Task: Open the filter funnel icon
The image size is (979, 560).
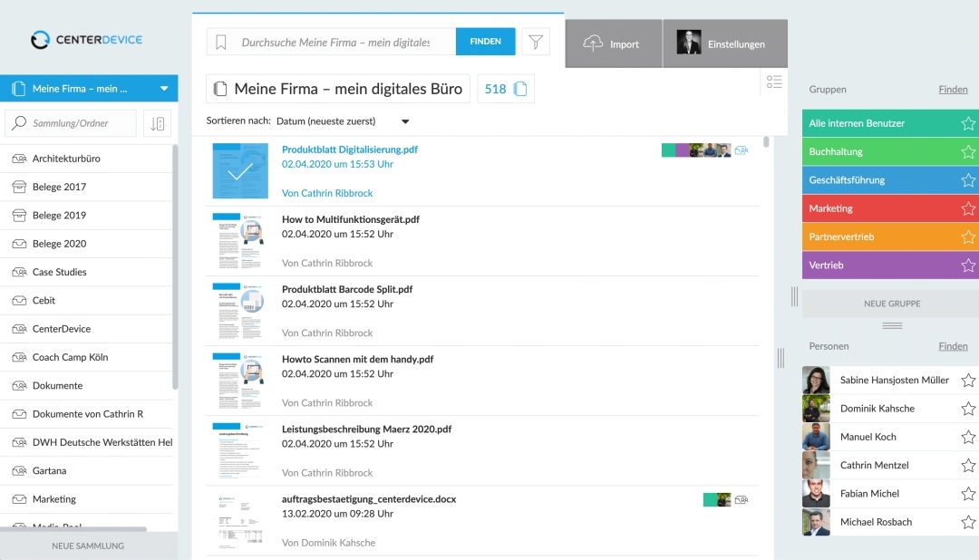Action: (x=536, y=42)
